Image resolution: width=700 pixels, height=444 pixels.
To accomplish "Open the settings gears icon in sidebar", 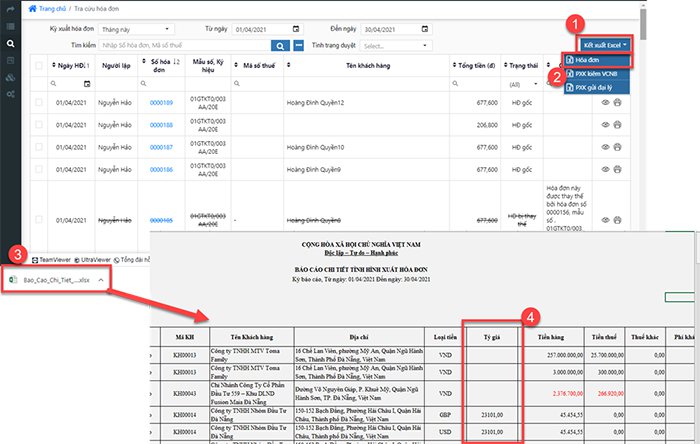I will pos(10,94).
